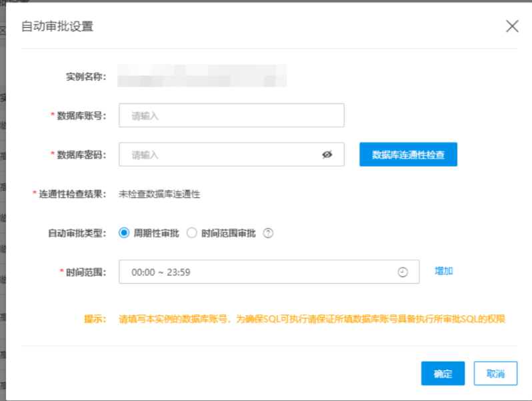Cancel the dialog with 取消 button
This screenshot has height=401, width=532.
tap(495, 374)
